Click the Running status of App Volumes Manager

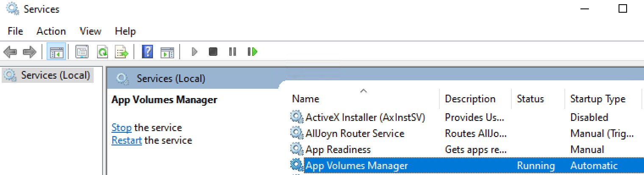click(x=536, y=166)
